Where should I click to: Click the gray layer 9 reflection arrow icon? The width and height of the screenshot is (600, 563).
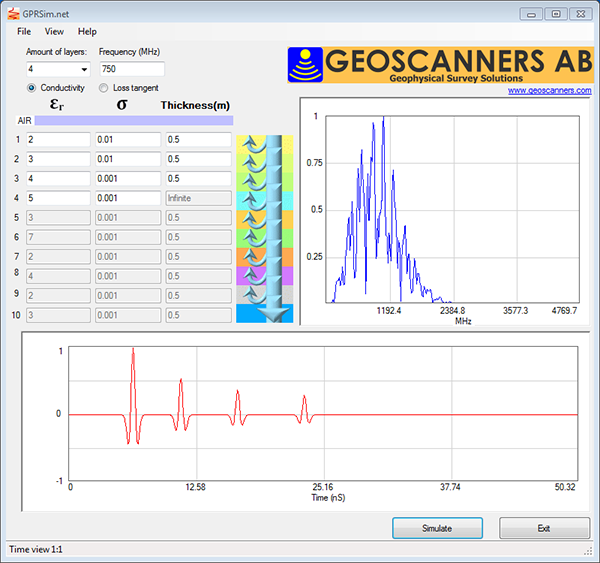click(x=254, y=295)
